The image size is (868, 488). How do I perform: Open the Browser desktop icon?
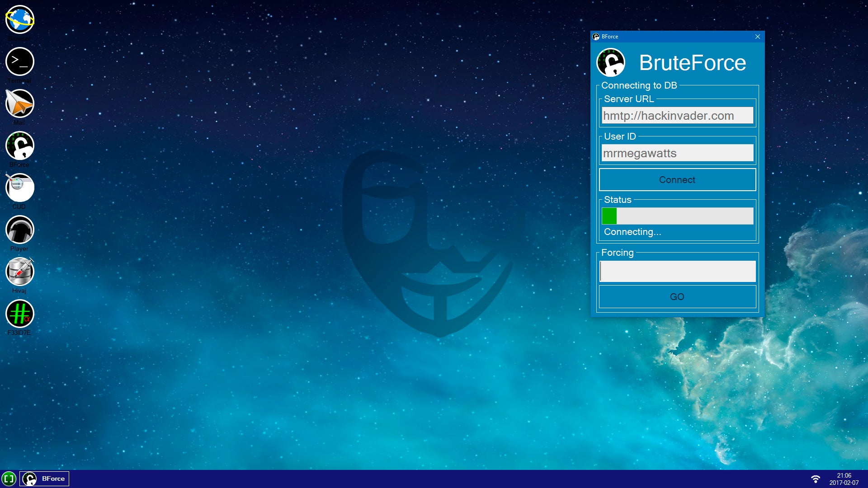(x=19, y=20)
